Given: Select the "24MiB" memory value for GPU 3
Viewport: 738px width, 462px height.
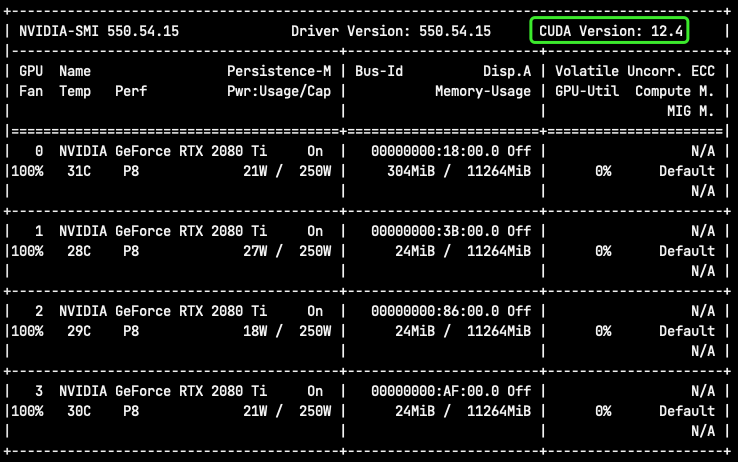Looking at the screenshot, I should [x=415, y=411].
